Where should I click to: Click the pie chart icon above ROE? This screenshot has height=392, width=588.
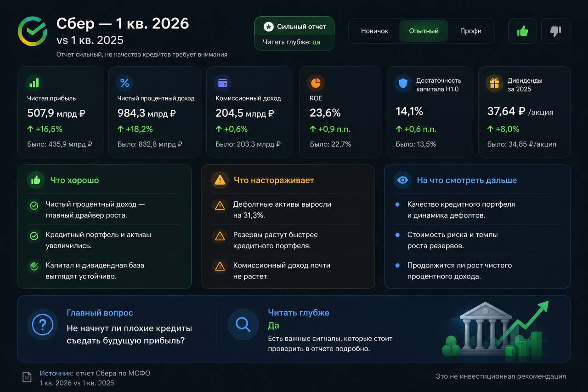(x=316, y=83)
